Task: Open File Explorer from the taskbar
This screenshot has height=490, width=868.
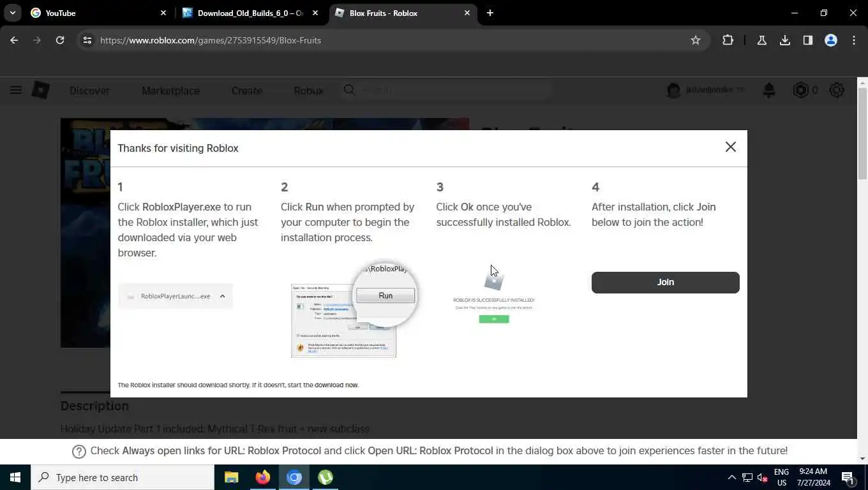Action: (x=231, y=477)
